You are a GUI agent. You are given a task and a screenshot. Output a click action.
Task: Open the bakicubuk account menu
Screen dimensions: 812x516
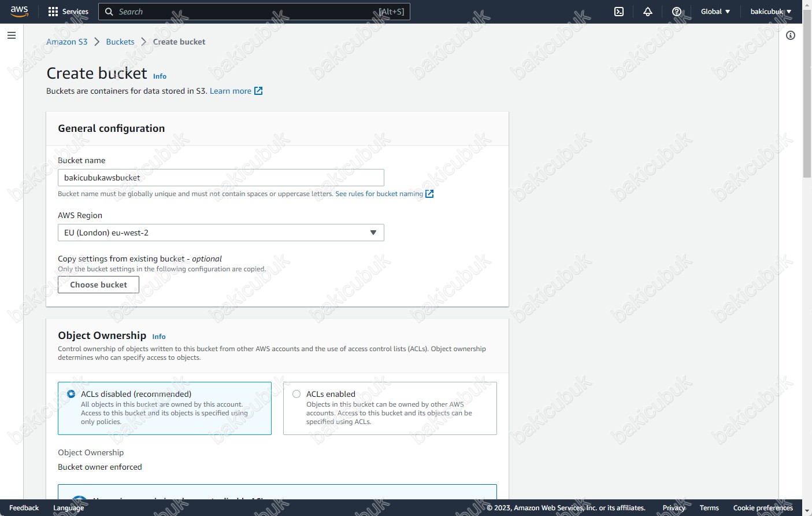pos(770,12)
